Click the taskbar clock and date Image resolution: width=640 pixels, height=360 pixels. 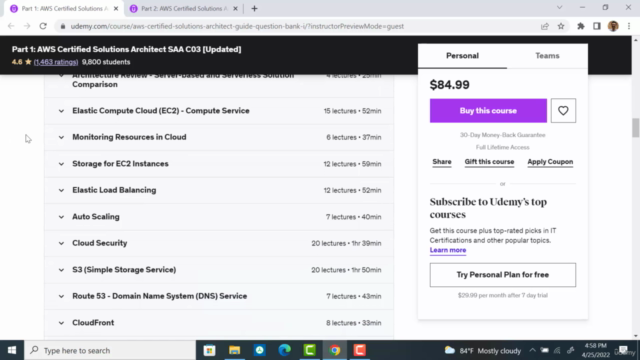click(x=596, y=350)
